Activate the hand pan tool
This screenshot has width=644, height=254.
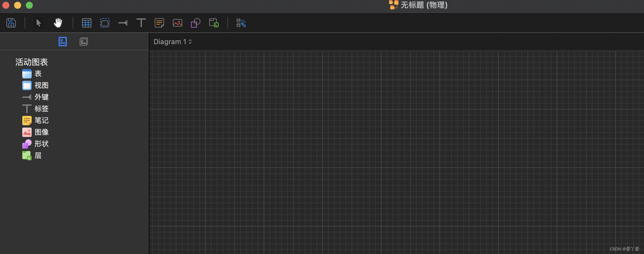tap(58, 23)
